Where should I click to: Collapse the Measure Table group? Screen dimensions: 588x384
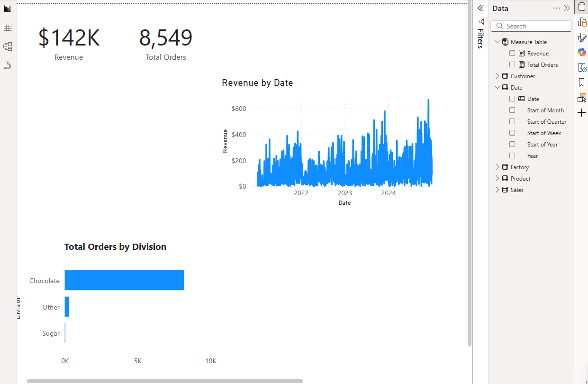click(497, 42)
